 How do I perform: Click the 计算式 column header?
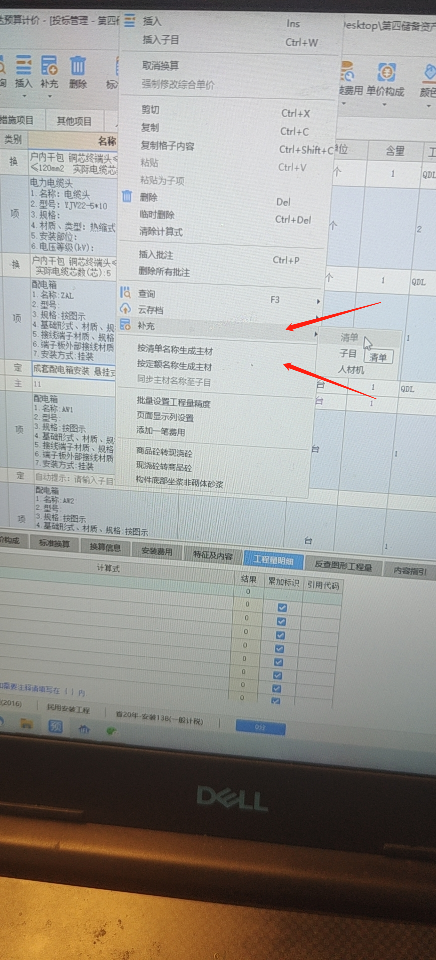108,568
